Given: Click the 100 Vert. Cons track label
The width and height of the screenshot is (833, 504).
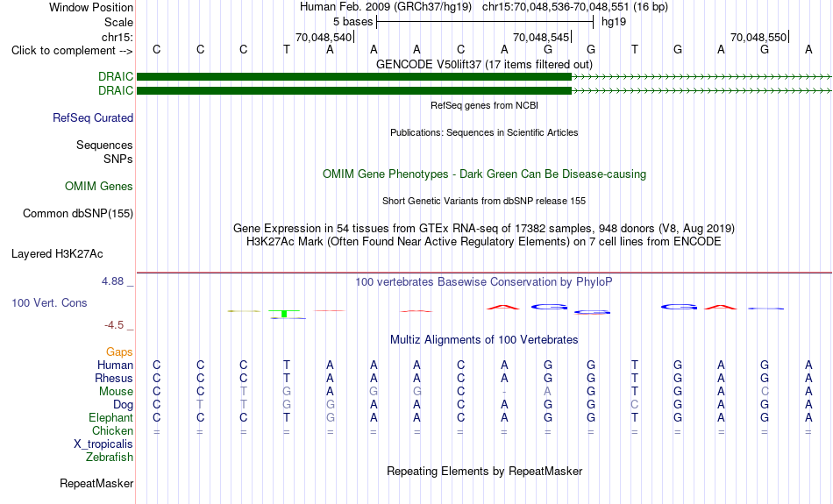Looking at the screenshot, I should point(49,302).
